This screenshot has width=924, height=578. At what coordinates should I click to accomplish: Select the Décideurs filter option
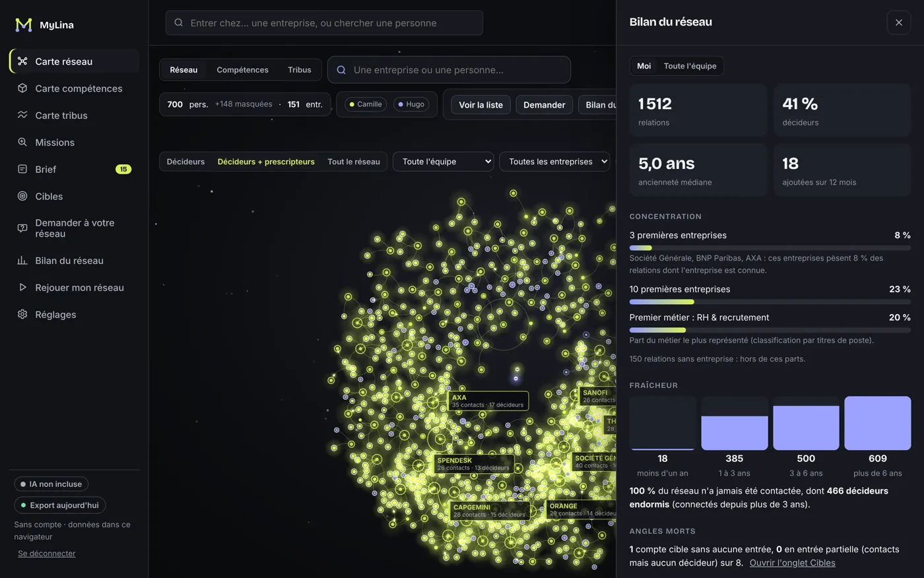tap(185, 162)
